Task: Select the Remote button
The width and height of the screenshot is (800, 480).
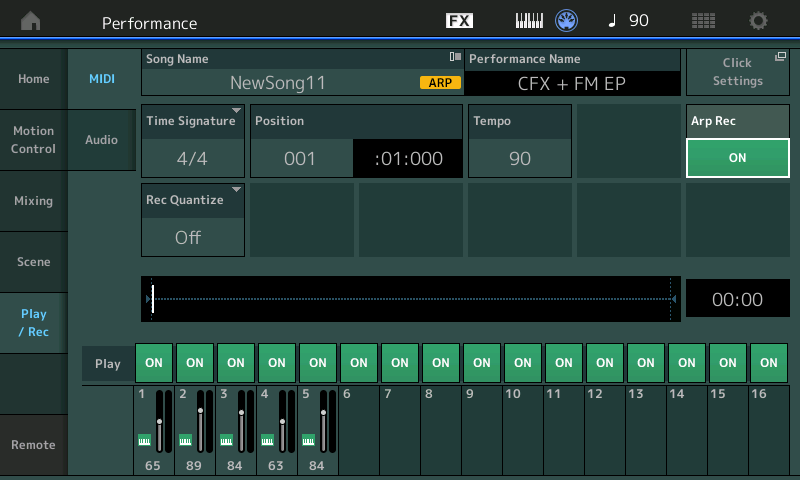Action: tap(34, 445)
